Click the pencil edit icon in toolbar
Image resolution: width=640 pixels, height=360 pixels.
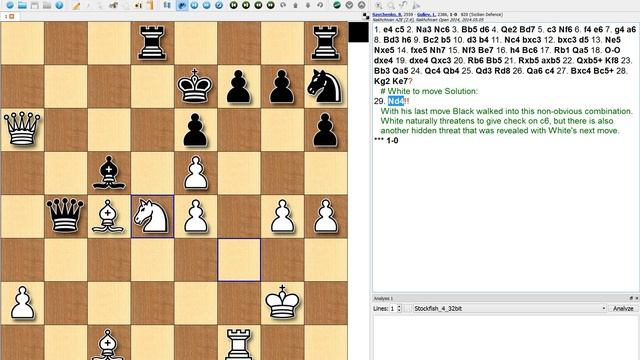click(x=76, y=5)
